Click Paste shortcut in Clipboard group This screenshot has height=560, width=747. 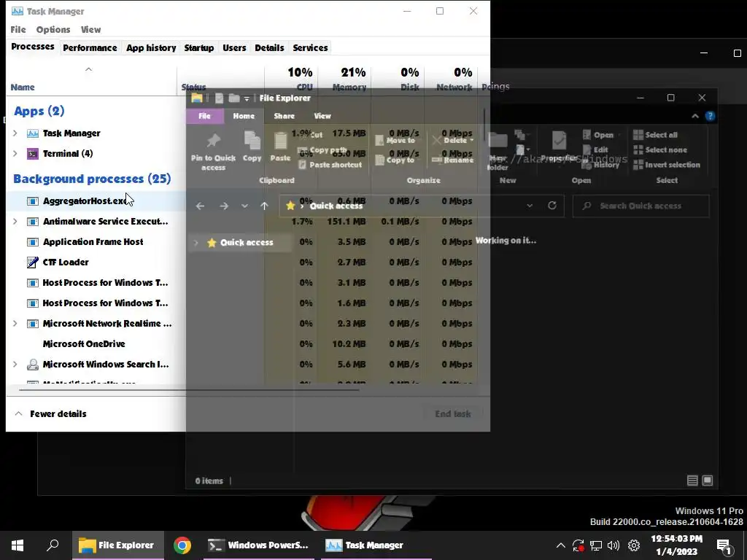(x=330, y=165)
